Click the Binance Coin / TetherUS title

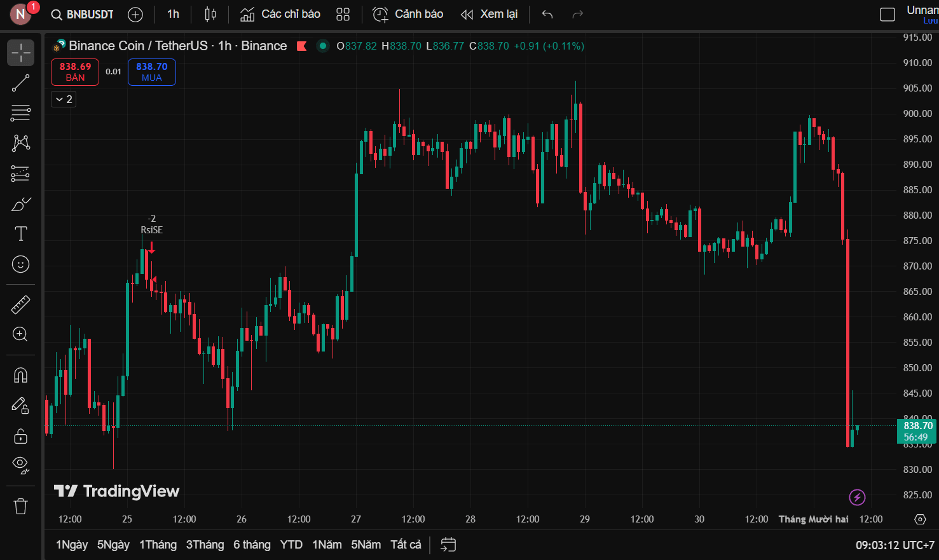pyautogui.click(x=138, y=46)
